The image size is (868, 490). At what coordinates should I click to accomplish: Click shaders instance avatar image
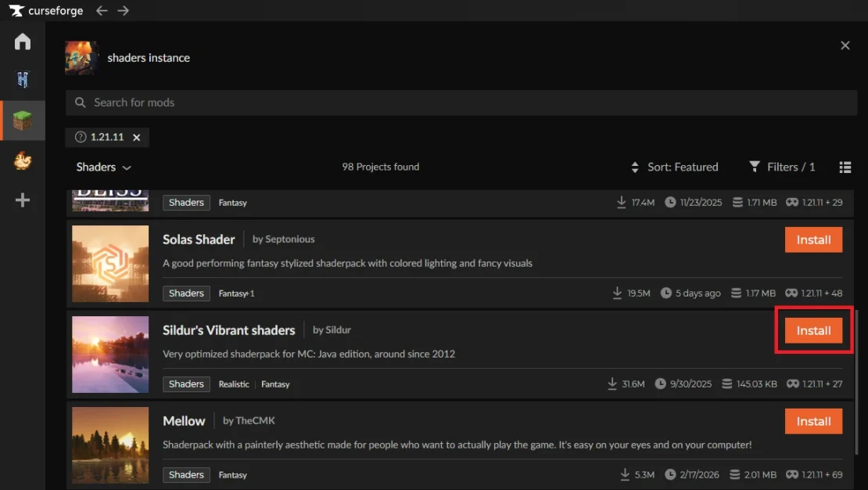[x=82, y=58]
